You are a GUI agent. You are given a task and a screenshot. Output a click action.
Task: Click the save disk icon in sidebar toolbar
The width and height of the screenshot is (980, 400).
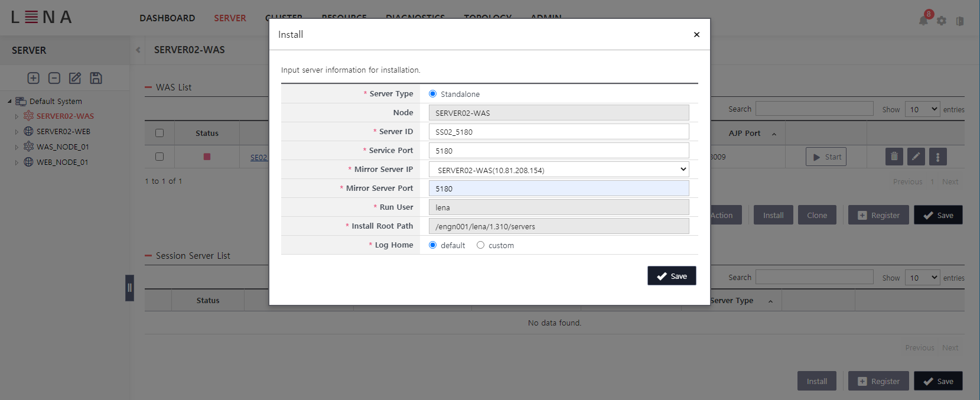96,78
